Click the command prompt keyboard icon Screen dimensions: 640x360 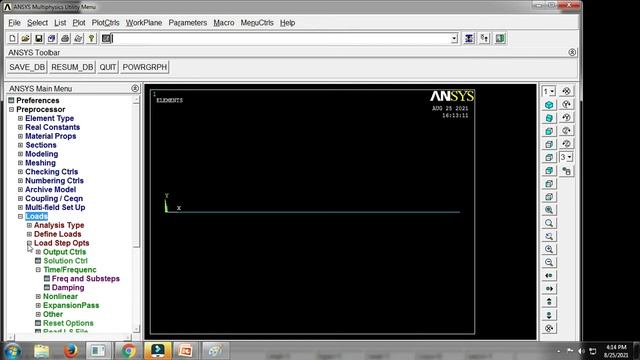point(106,38)
